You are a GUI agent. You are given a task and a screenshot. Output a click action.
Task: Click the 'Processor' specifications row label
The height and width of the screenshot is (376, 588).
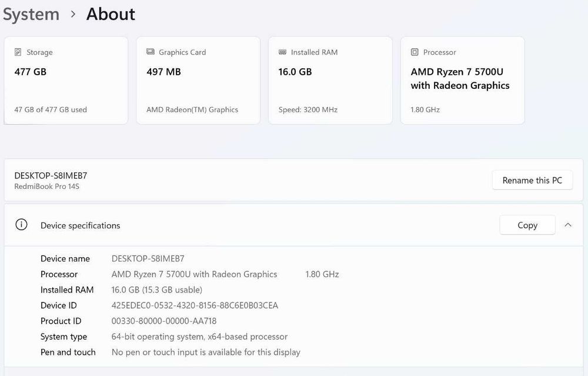[59, 274]
